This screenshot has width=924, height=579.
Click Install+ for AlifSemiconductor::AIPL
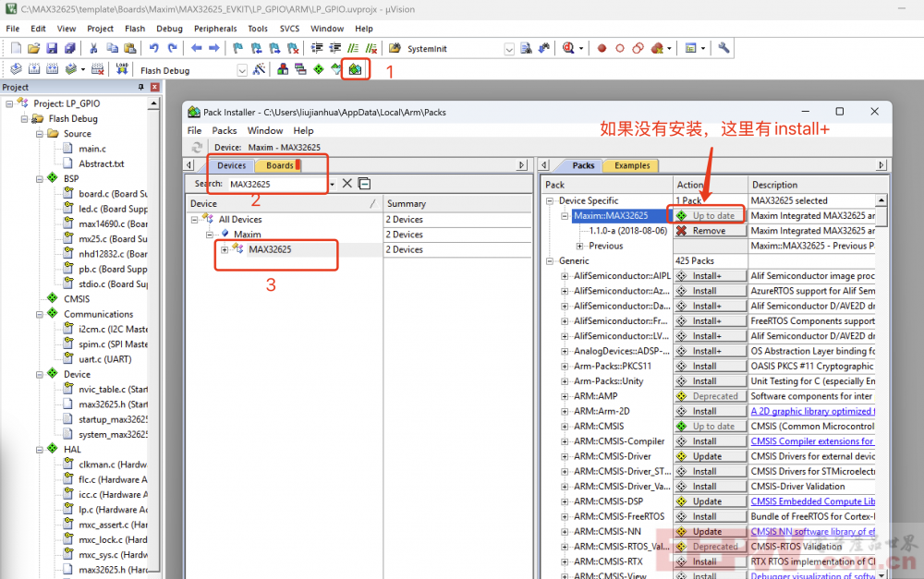[710, 276]
